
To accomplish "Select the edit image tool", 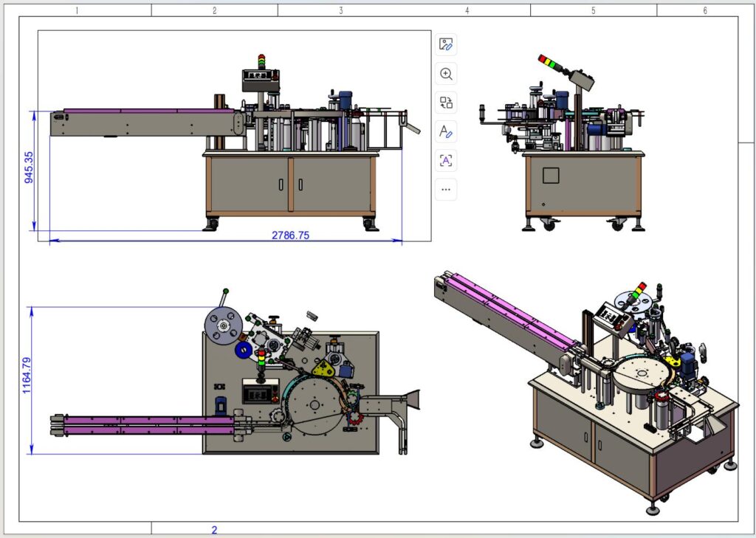I will pyautogui.click(x=445, y=44).
